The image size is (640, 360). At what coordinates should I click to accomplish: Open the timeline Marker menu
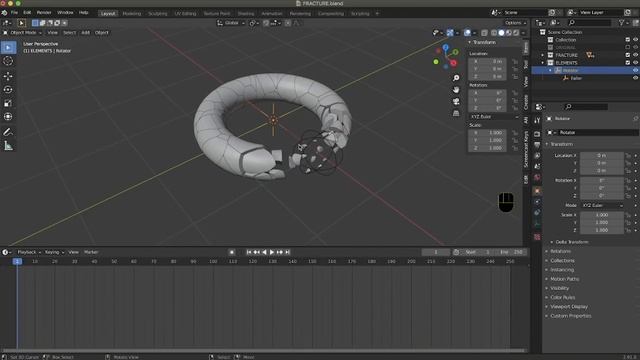coord(91,252)
